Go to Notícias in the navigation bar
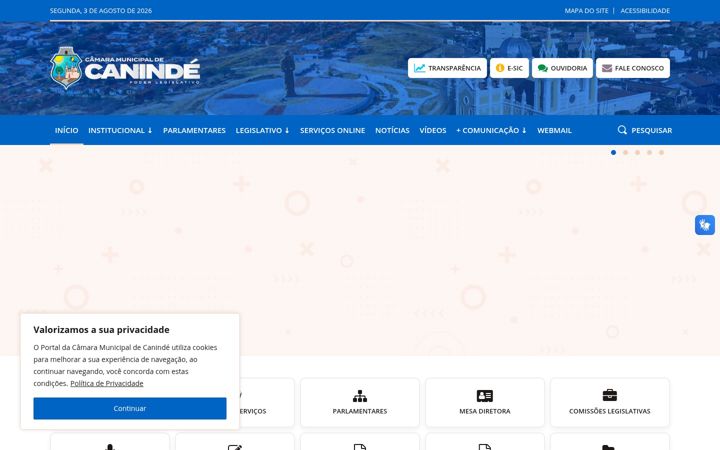 click(x=392, y=130)
